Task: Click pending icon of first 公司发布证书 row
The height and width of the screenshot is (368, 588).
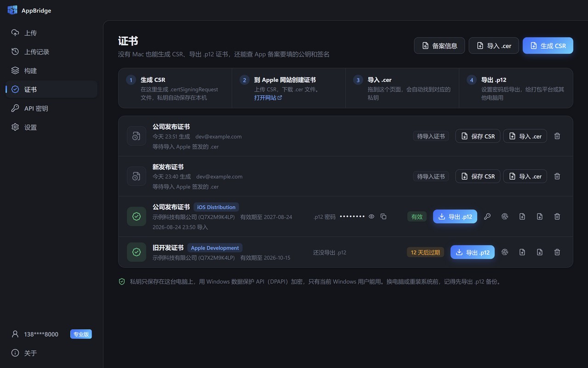Action: (x=137, y=136)
